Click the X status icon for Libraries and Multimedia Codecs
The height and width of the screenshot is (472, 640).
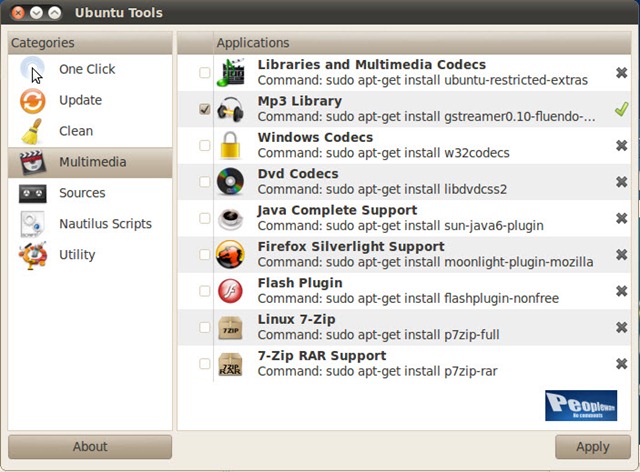coord(621,73)
